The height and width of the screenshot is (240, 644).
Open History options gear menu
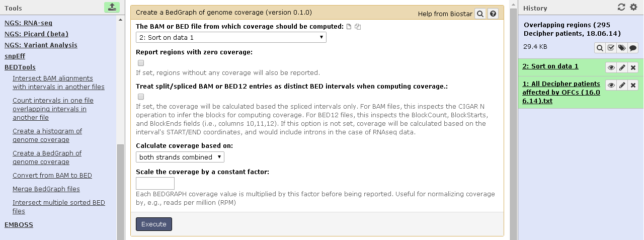point(633,8)
